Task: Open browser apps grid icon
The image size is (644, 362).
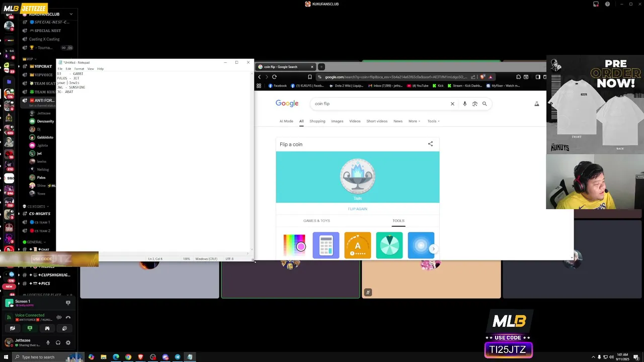Action: point(259,86)
